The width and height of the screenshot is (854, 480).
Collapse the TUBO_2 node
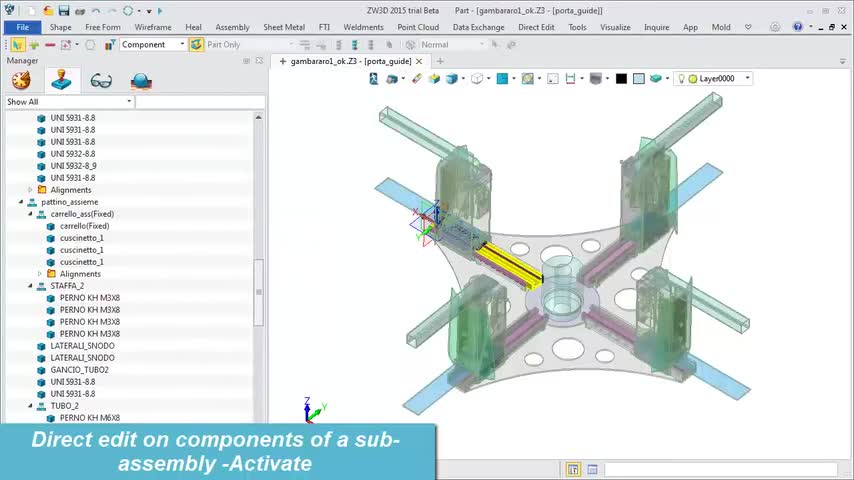pyautogui.click(x=30, y=406)
